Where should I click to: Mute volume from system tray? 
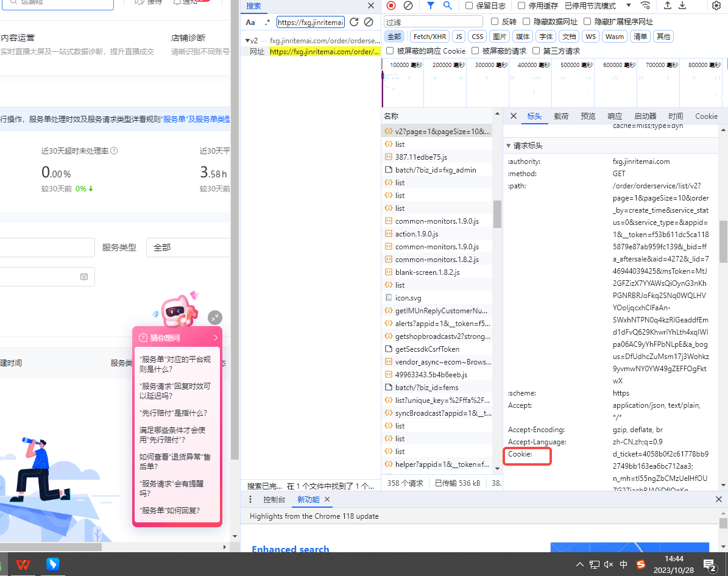coord(609,564)
